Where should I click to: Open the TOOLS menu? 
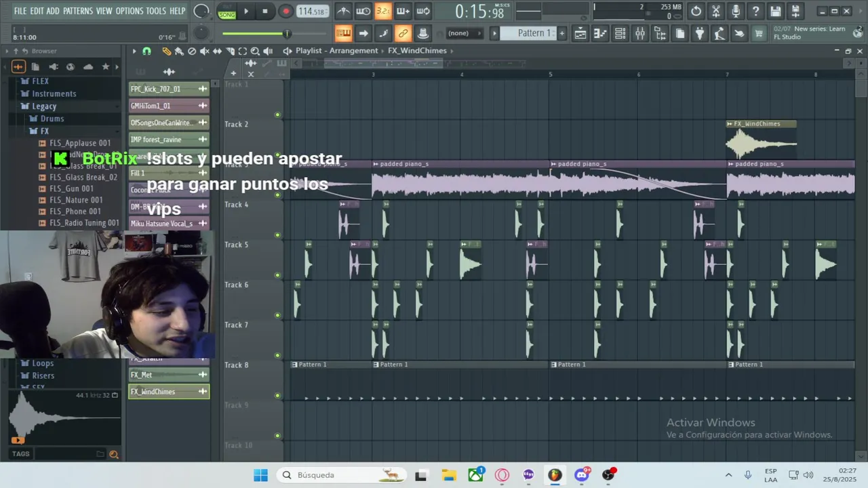click(156, 11)
